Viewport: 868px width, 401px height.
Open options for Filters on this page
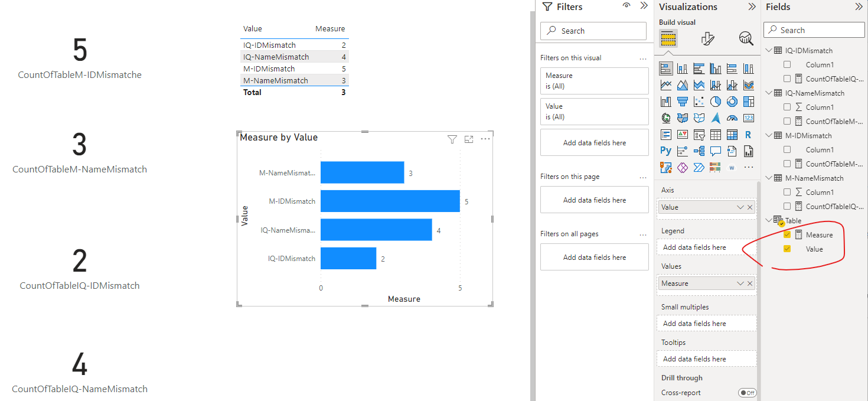click(x=643, y=177)
